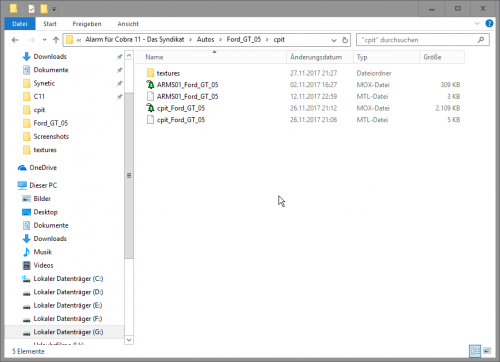Open Explorer help icon
This screenshot has width=500, height=362.
(x=489, y=24)
